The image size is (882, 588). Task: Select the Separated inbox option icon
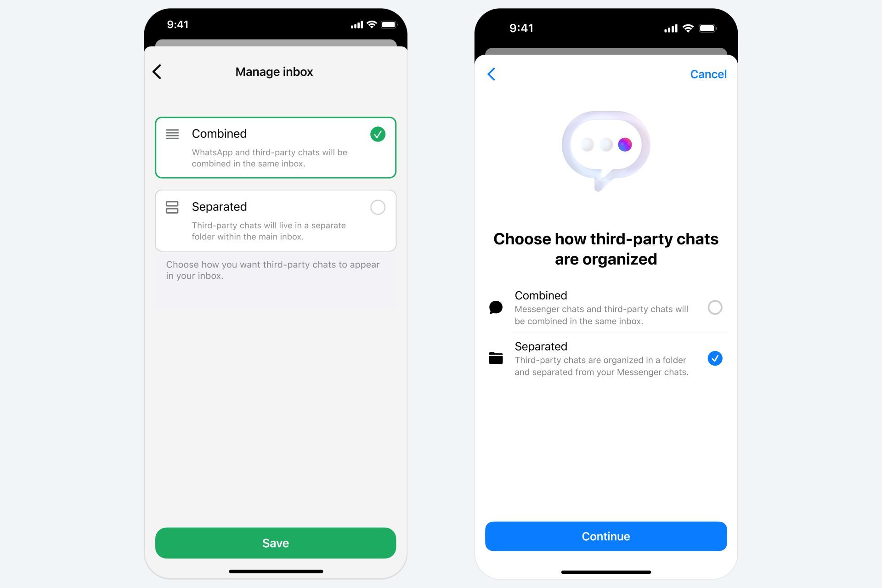click(172, 207)
